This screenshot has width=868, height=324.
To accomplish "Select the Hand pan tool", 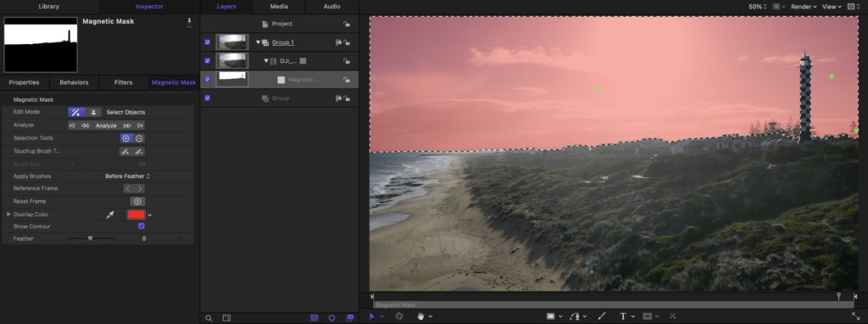I will point(420,316).
